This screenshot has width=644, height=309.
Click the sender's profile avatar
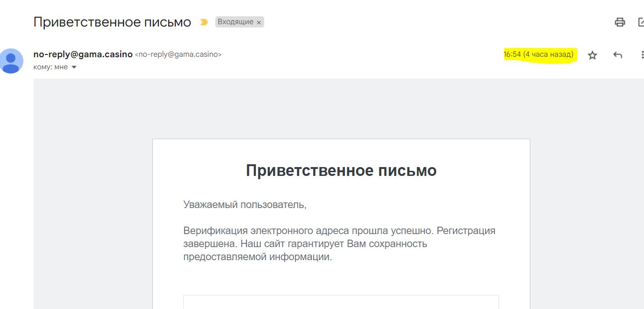(11, 60)
